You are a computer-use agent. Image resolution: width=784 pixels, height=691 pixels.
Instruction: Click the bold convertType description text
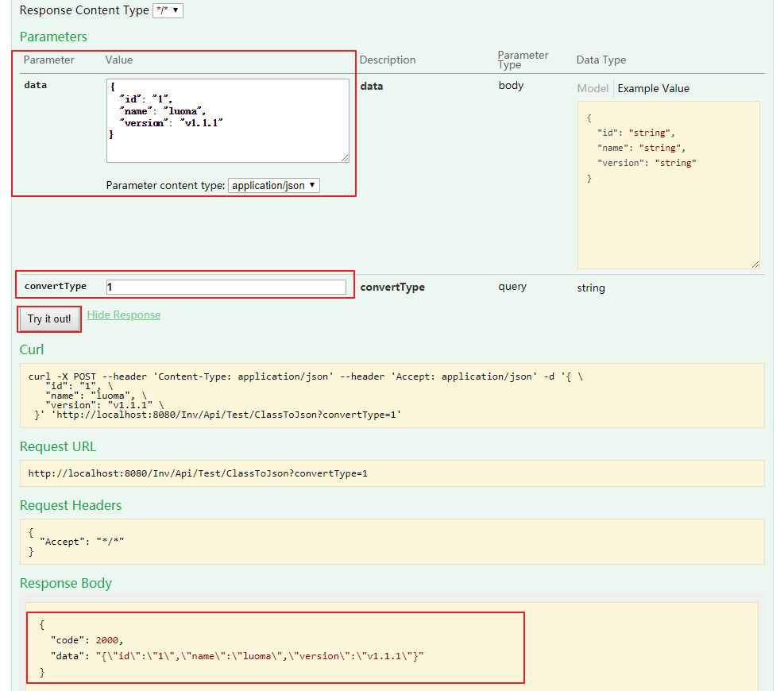(392, 288)
